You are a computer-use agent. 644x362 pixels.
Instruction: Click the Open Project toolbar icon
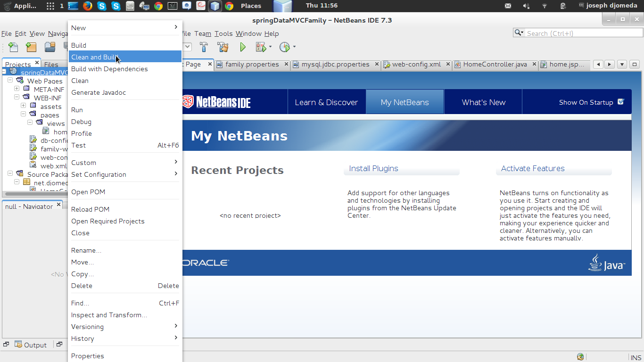tap(50, 47)
